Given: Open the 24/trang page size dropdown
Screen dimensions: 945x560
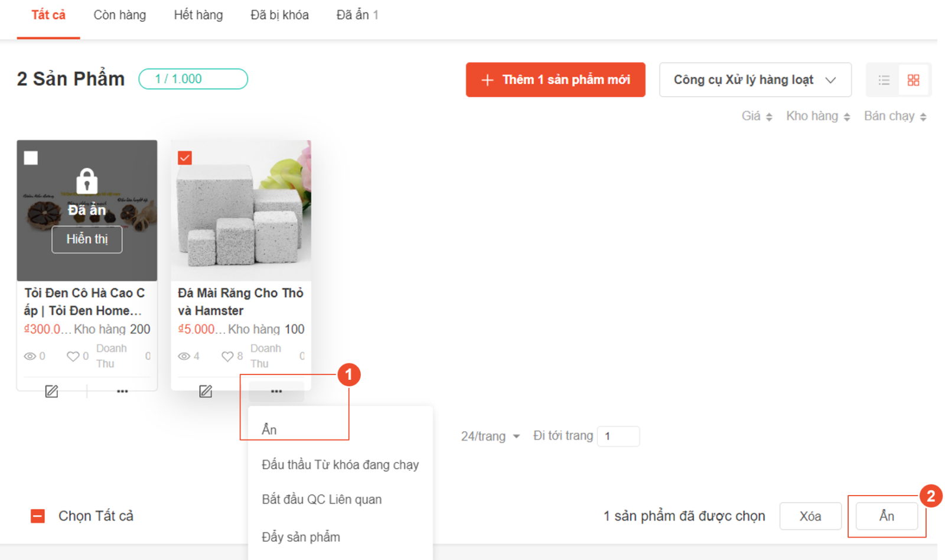Looking at the screenshot, I should 490,437.
